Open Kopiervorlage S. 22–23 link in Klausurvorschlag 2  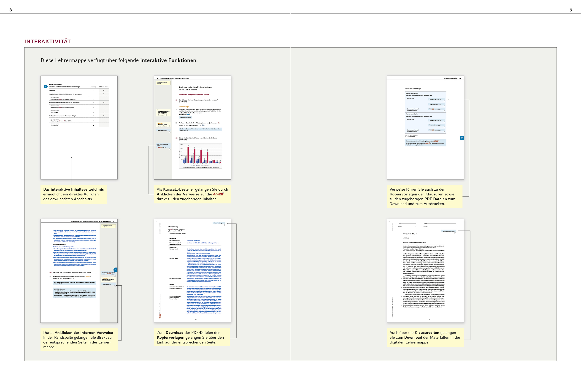435,99
